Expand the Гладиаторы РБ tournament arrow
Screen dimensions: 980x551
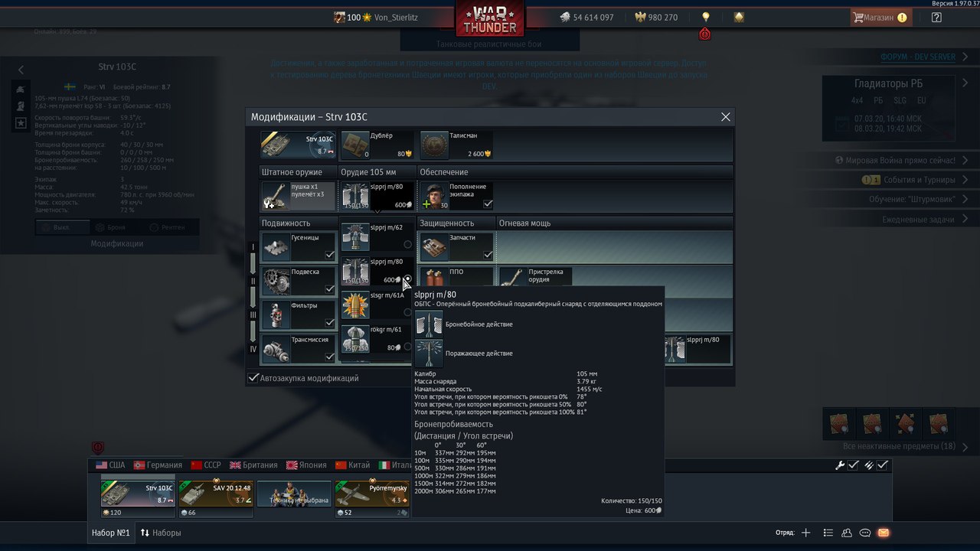(964, 83)
